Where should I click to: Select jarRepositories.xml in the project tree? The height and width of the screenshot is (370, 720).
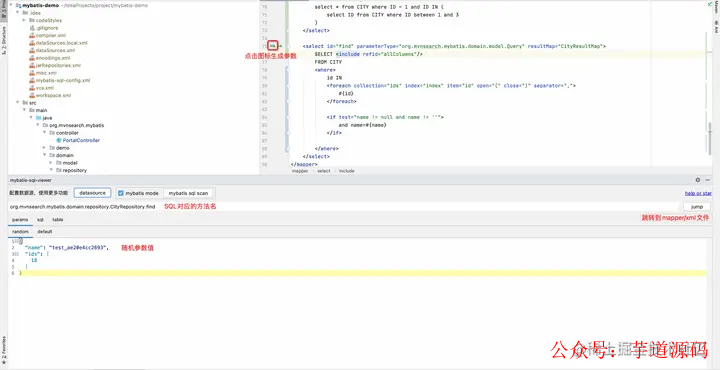tap(58, 65)
